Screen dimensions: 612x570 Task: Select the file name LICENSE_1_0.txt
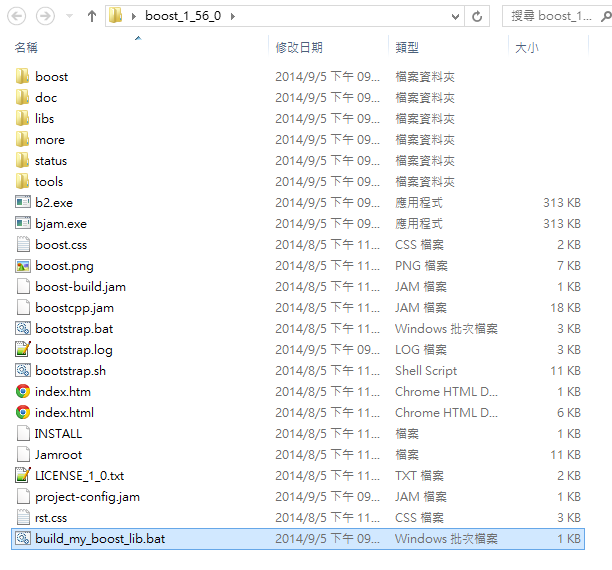80,476
